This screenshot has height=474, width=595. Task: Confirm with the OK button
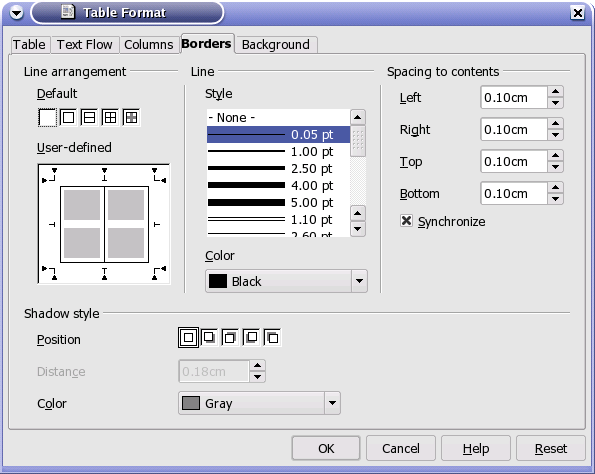coord(326,449)
